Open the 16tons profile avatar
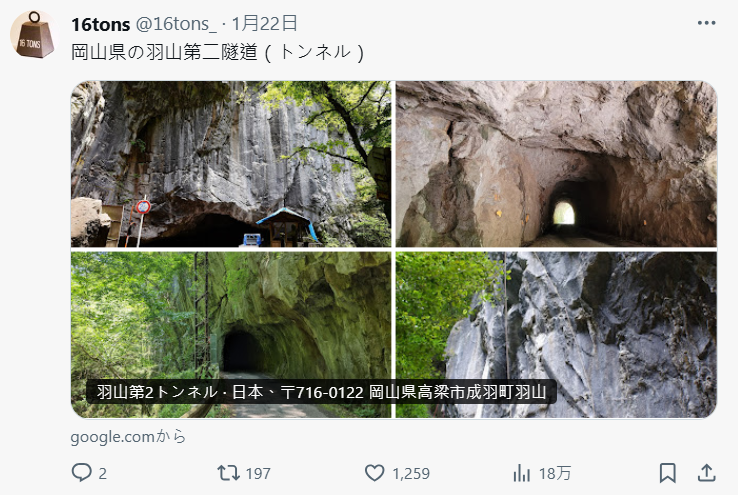The image size is (738, 495). tap(32, 35)
